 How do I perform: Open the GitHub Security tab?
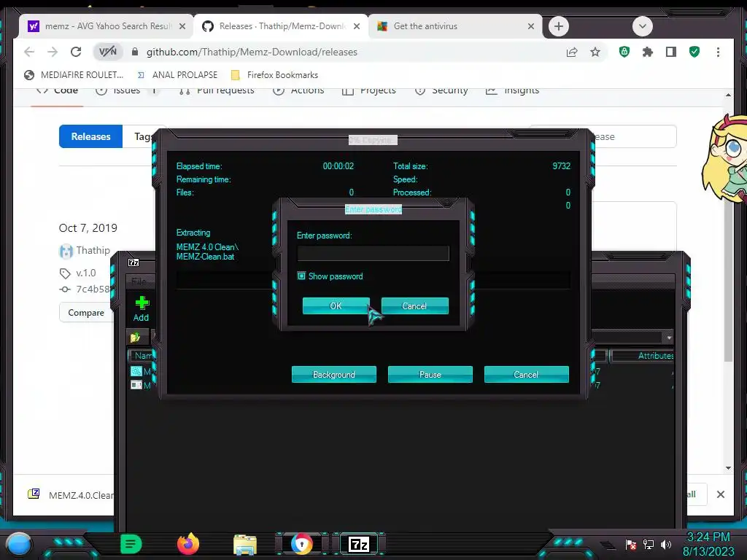[x=441, y=90]
